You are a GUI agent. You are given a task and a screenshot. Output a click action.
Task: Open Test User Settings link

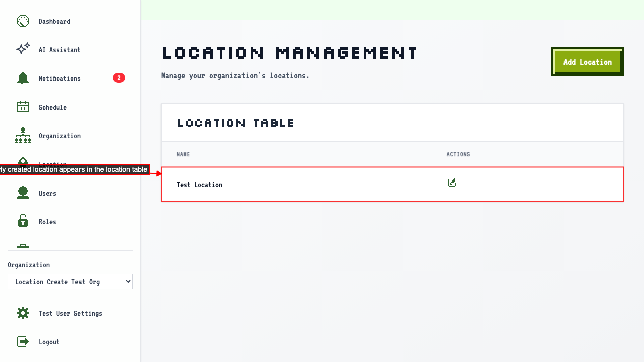70,313
